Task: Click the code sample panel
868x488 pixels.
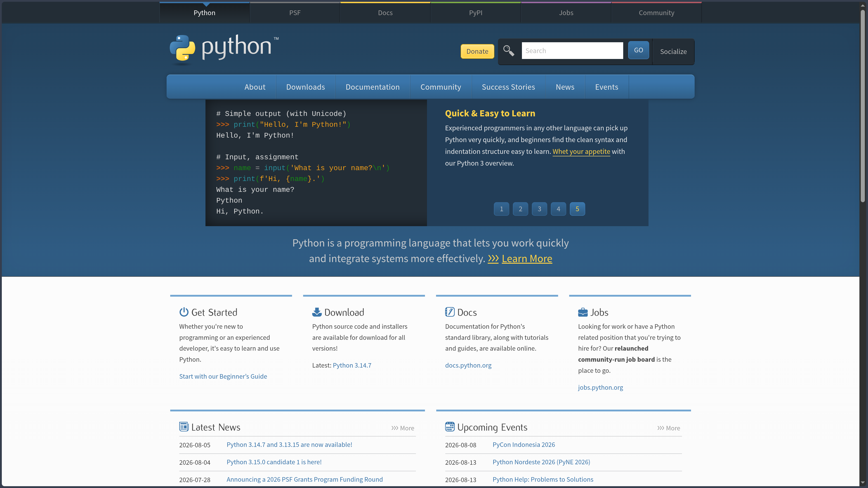Action: [x=316, y=163]
